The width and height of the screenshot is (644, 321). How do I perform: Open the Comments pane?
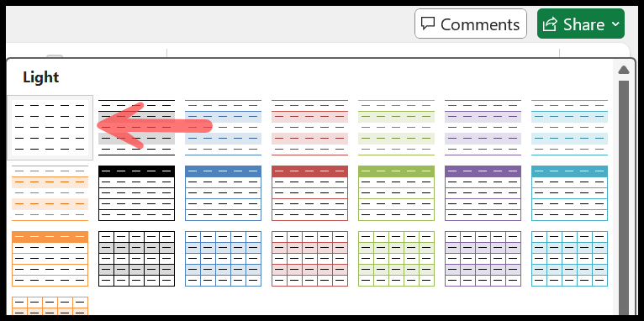click(471, 24)
